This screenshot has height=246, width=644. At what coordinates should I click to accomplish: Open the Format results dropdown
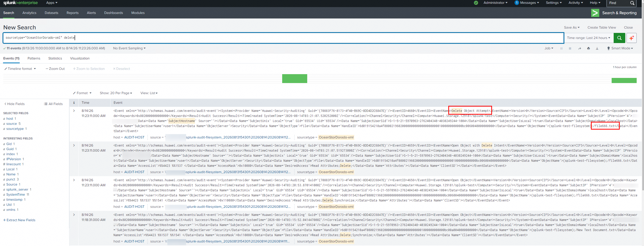pyautogui.click(x=82, y=93)
